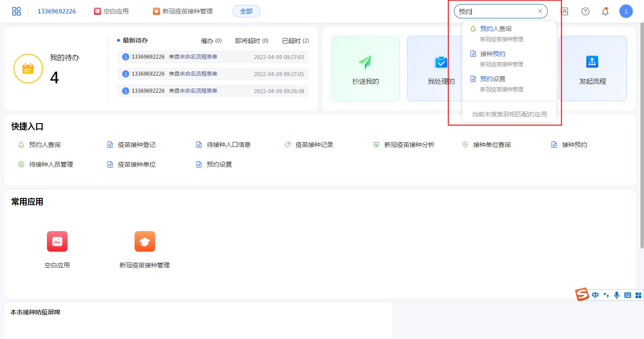644x339 pixels.
Task: Pick 预约设置 from search dropdown
Action: click(x=492, y=79)
